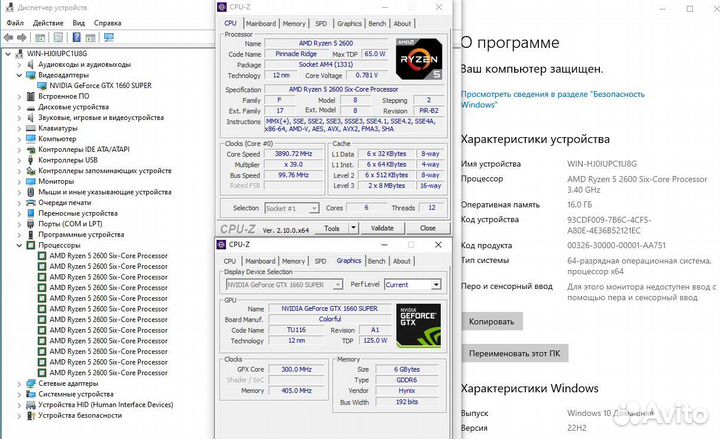Click the Validate button in CPU-Z

pos(382,228)
